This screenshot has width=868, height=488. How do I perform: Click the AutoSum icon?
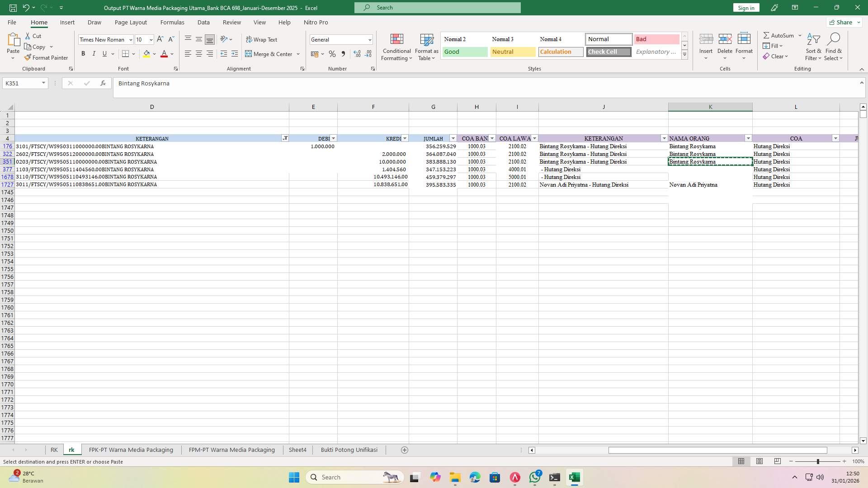767,35
